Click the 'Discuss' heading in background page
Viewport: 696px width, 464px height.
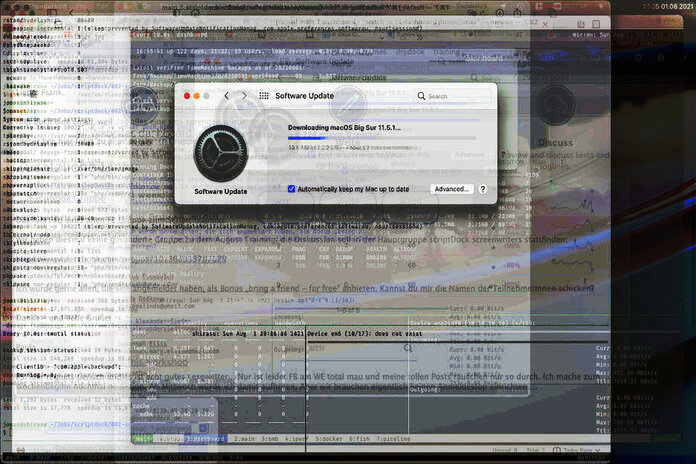555,143
